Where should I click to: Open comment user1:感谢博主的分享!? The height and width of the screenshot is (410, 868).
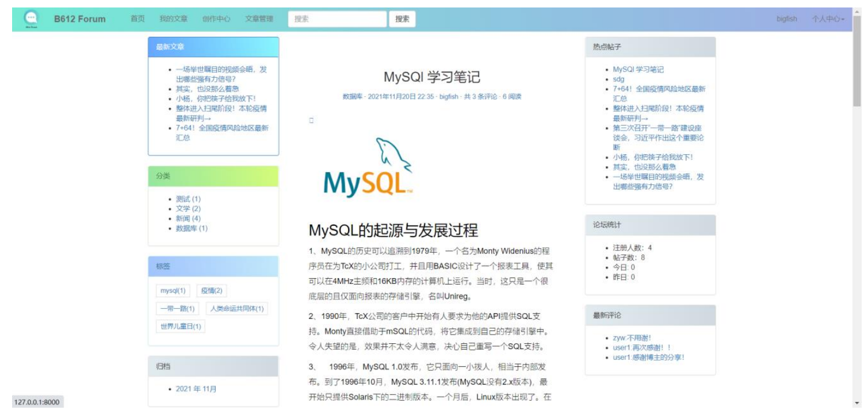click(x=648, y=358)
